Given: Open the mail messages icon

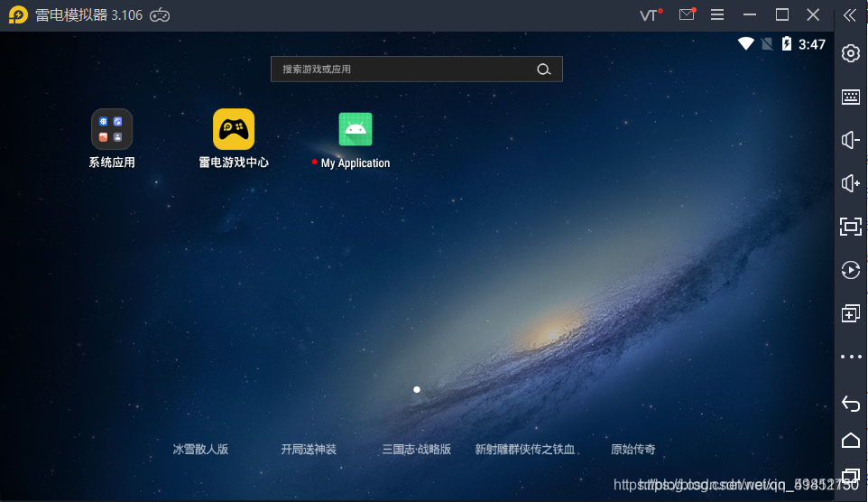Looking at the screenshot, I should click(687, 14).
